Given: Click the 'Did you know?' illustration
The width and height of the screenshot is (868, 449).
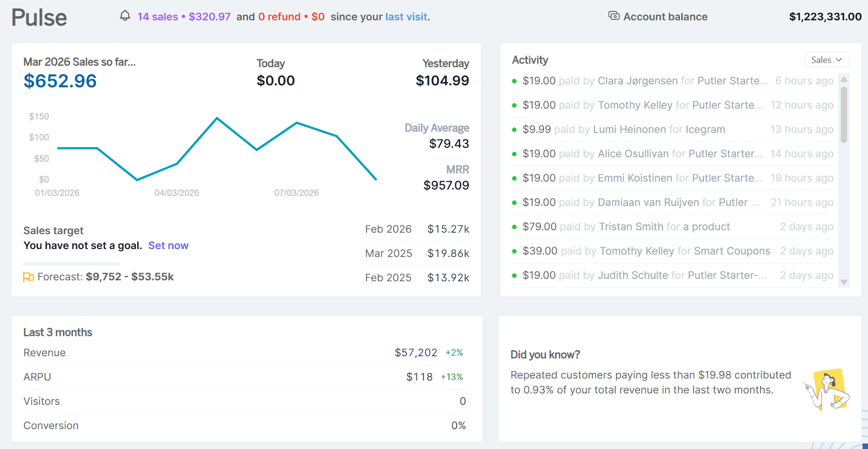Looking at the screenshot, I should click(x=827, y=389).
